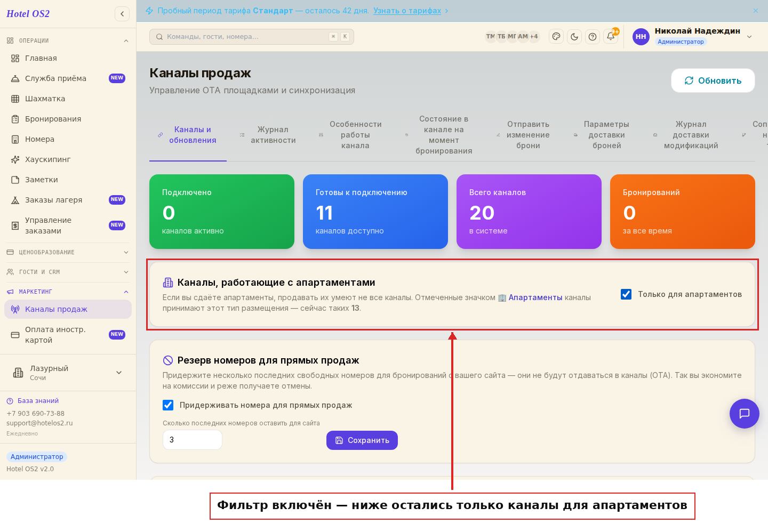
Task: Open Служба приёма menu item
Action: pyautogui.click(x=68, y=78)
